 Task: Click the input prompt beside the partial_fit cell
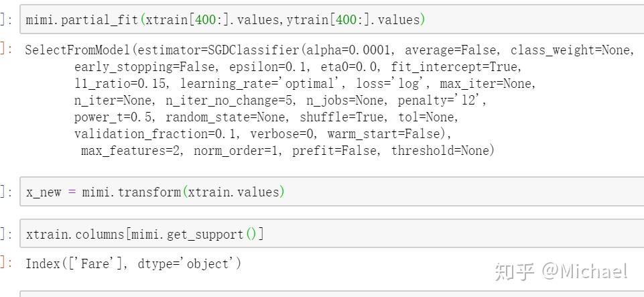pos(5,19)
